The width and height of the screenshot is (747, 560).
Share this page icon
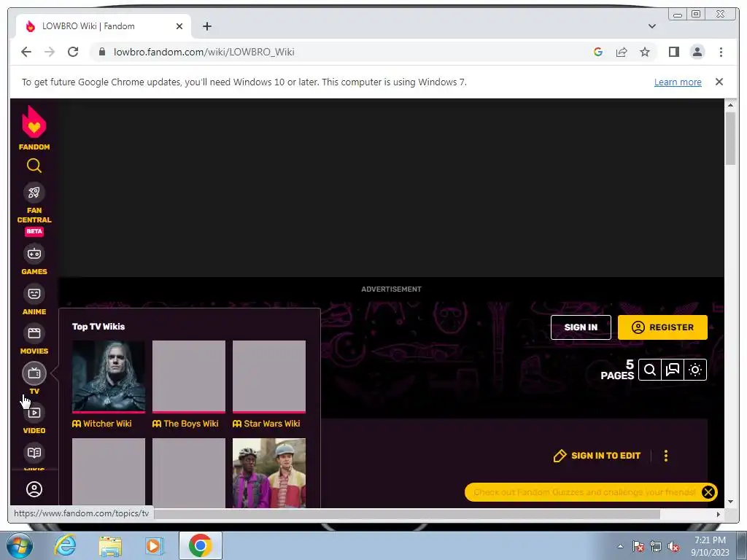coord(622,52)
